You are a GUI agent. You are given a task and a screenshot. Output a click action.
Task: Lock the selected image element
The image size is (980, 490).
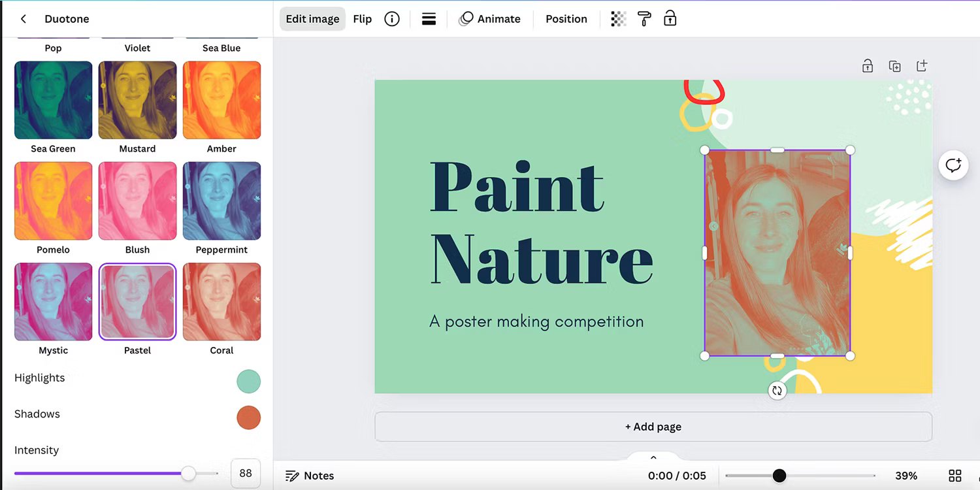[670, 19]
